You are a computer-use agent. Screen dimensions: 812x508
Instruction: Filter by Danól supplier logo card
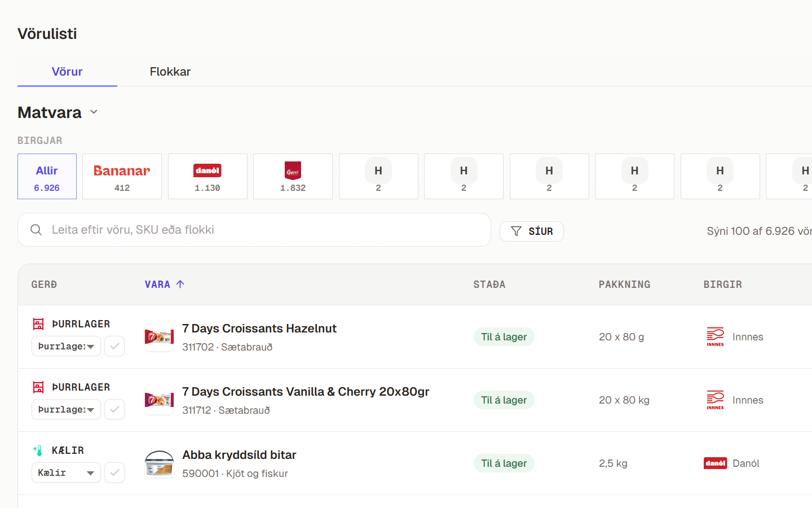pos(208,177)
